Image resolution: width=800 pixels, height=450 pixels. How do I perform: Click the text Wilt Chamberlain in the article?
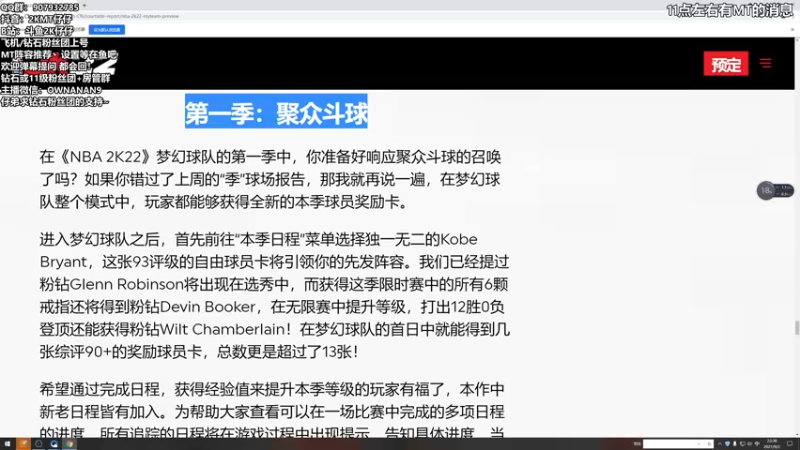coord(222,329)
